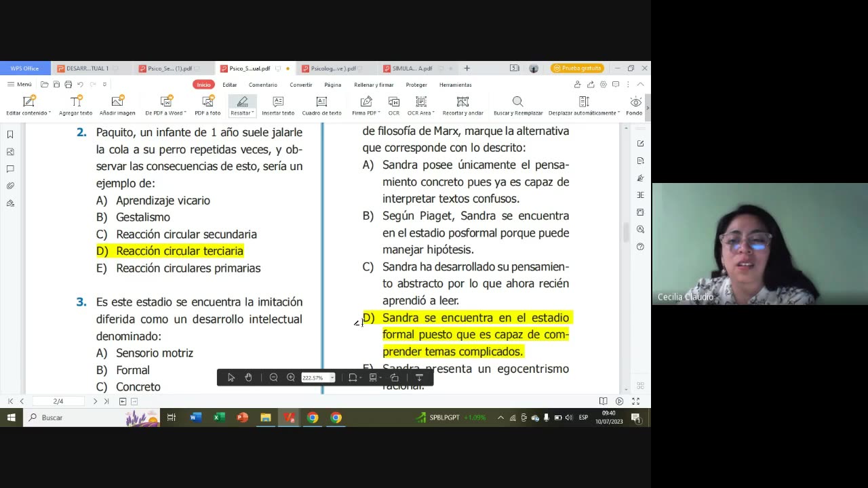The height and width of the screenshot is (488, 868).
Task: Expand the Resaltar dropdown arrow
Action: [x=253, y=113]
